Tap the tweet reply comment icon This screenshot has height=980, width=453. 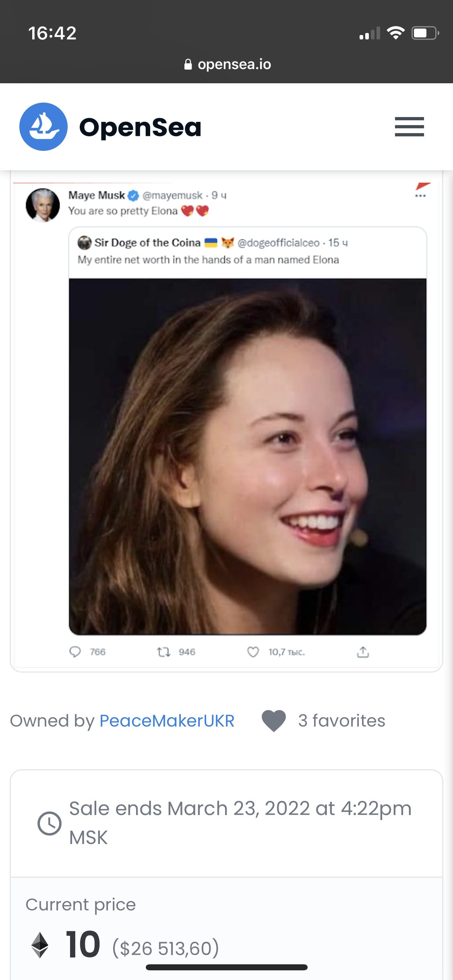(75, 652)
